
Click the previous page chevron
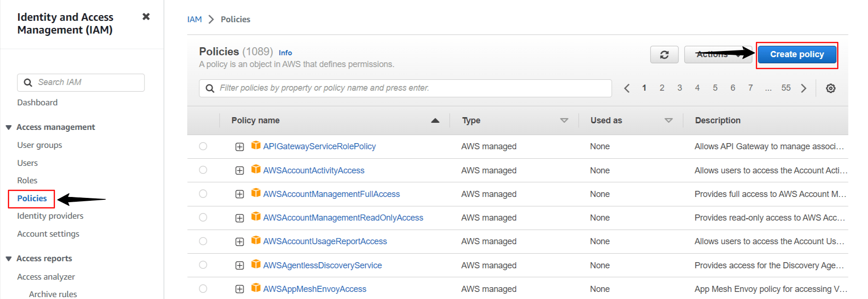coord(627,88)
